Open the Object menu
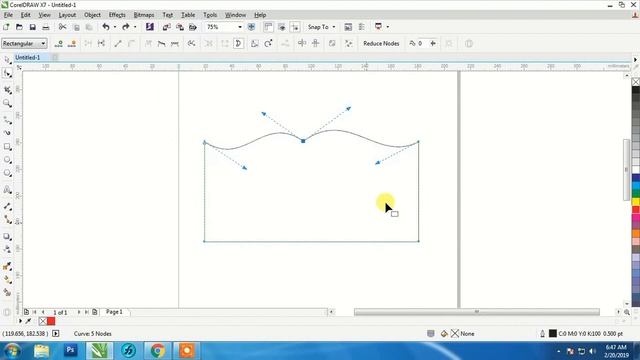The height and width of the screenshot is (360, 640). pos(92,15)
